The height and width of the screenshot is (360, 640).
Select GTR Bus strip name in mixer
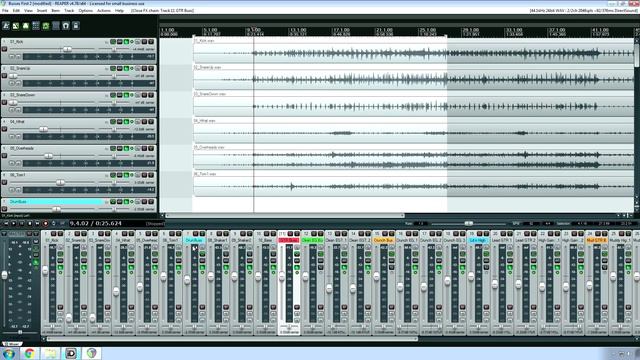click(289, 240)
